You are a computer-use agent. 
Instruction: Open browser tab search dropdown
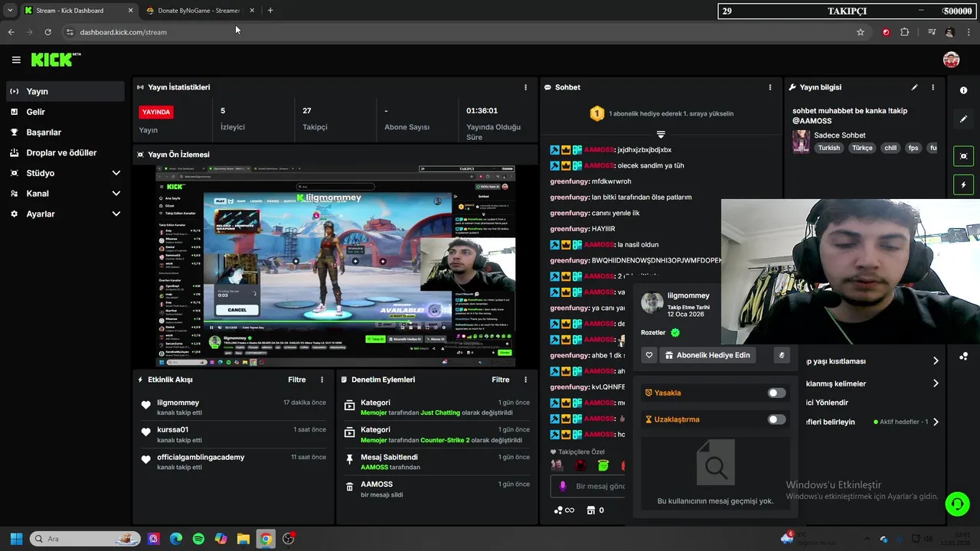click(10, 11)
